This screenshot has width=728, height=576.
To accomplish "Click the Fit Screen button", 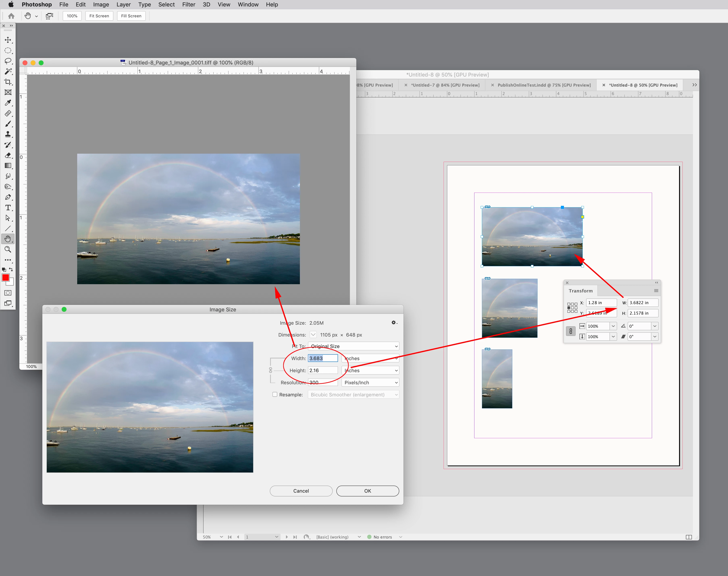I will [99, 16].
